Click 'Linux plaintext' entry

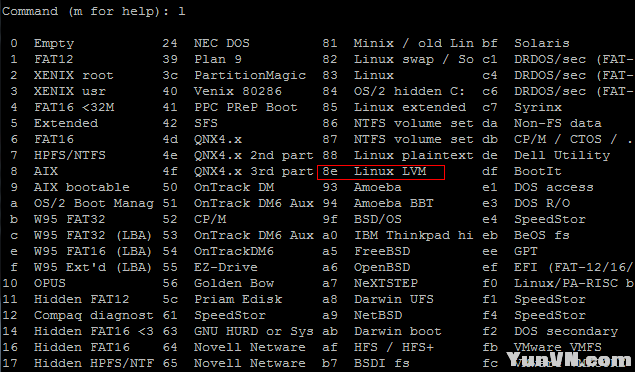(x=413, y=155)
